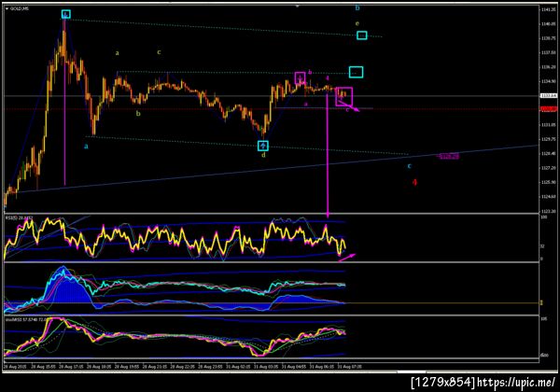Image resolution: width=560 pixels, height=392 pixels.
Task: Select the stochastic indicator label in bottom pane
Action: pyautogui.click(x=25, y=319)
